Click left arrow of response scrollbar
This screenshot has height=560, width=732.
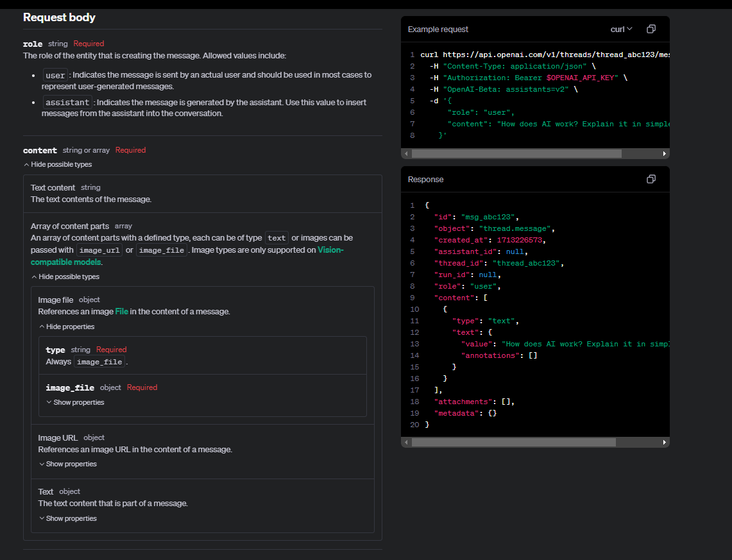click(406, 442)
